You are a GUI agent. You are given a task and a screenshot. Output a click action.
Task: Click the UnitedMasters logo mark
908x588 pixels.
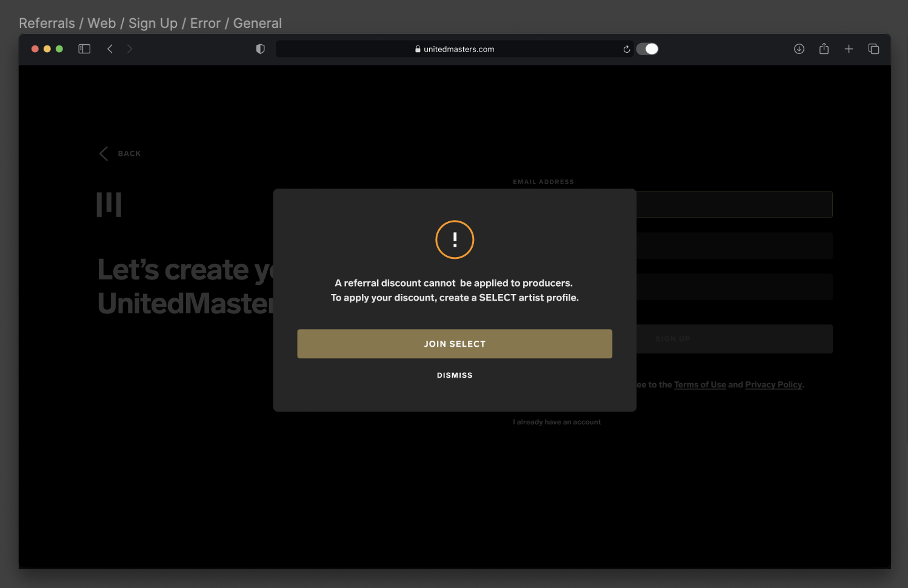coord(109,204)
